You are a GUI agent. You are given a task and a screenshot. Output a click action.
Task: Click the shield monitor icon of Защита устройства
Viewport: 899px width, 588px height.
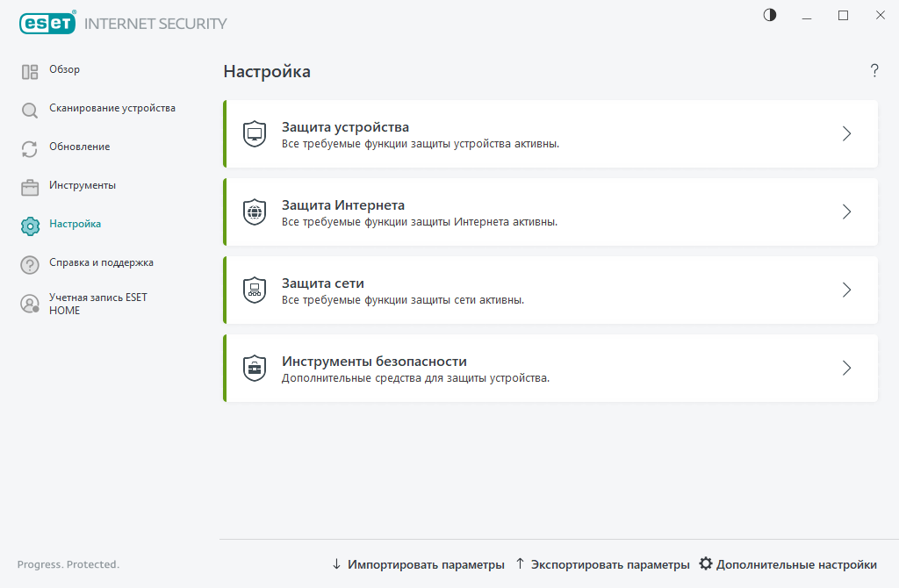coord(255,134)
